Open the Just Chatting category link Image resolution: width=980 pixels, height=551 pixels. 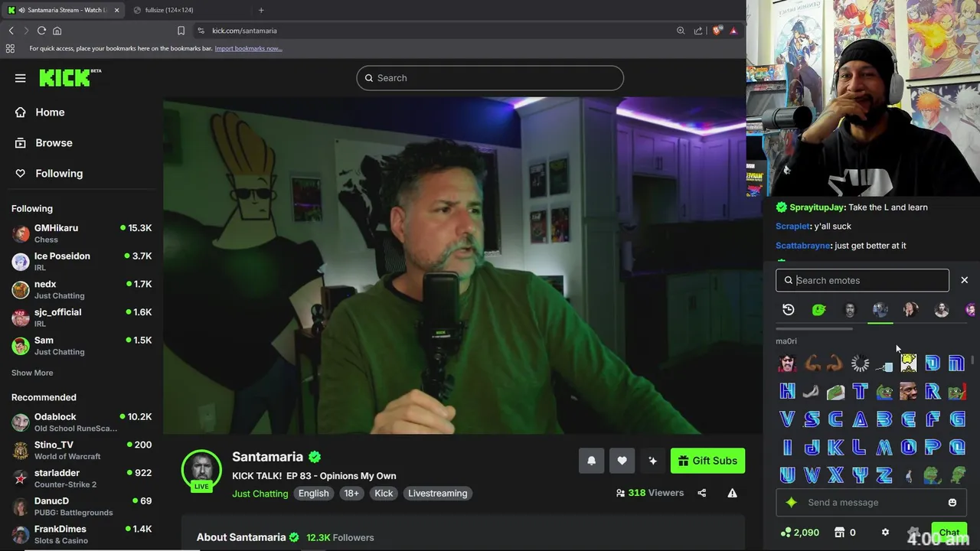[260, 494]
